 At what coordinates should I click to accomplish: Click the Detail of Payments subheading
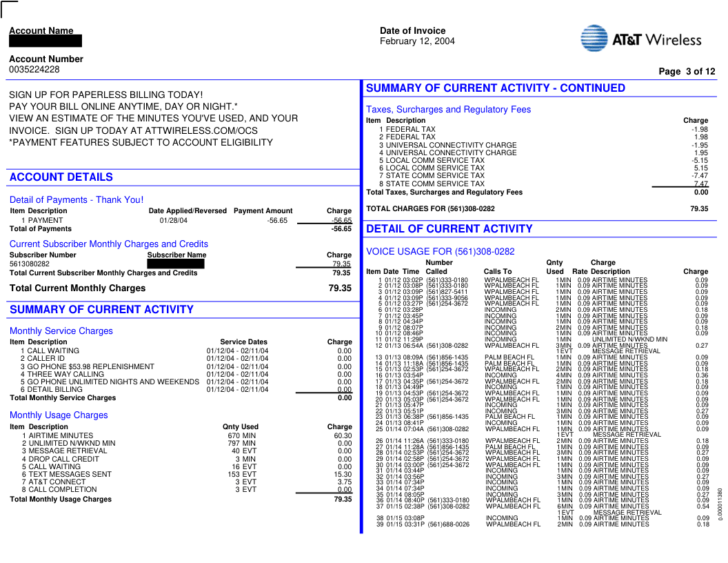(77, 200)
